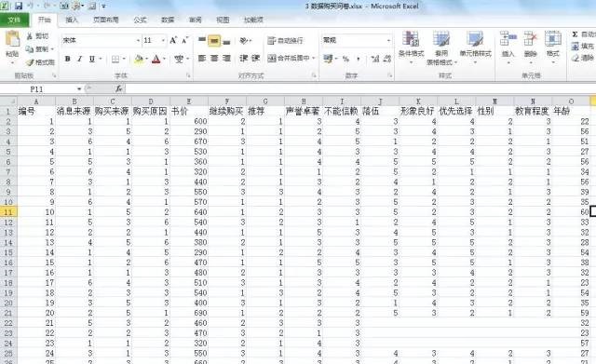Open fill color dropdown arrow
The image size is (596, 364).
click(x=146, y=59)
